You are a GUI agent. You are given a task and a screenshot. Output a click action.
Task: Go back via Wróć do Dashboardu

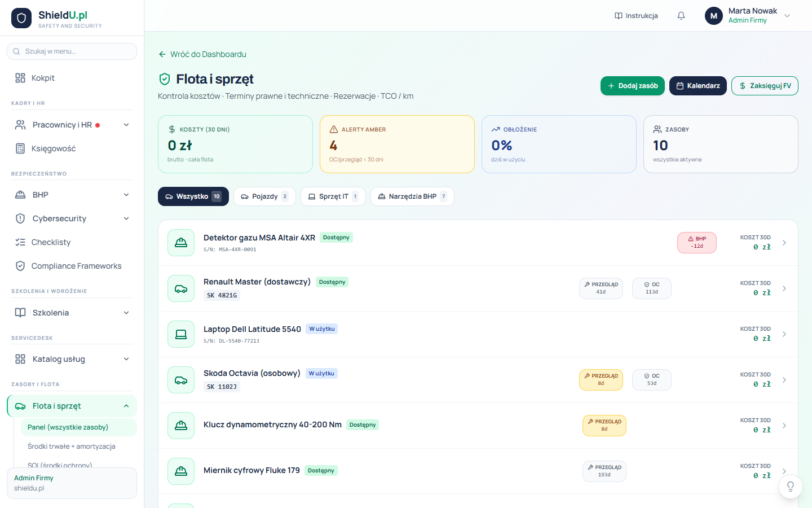202,54
